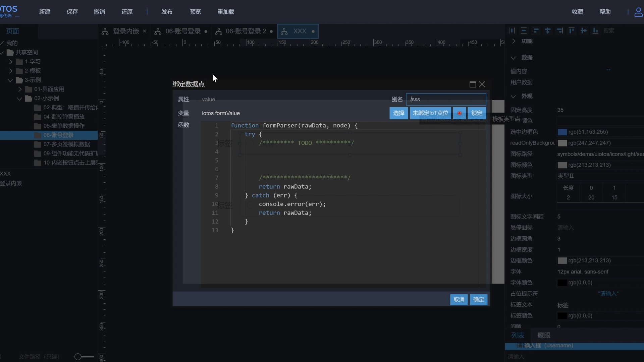Toggle the 锁定 lock button

pyautogui.click(x=477, y=113)
